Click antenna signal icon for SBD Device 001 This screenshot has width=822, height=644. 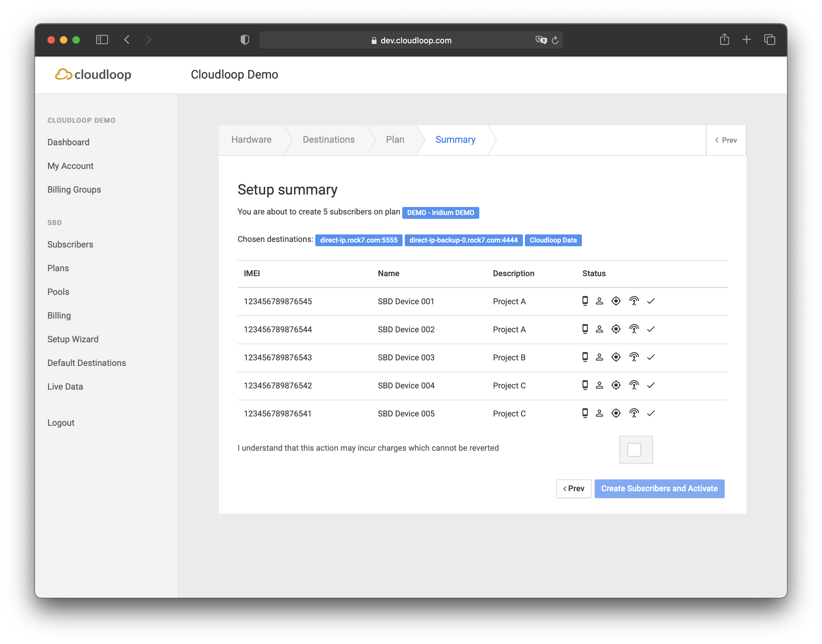(634, 301)
